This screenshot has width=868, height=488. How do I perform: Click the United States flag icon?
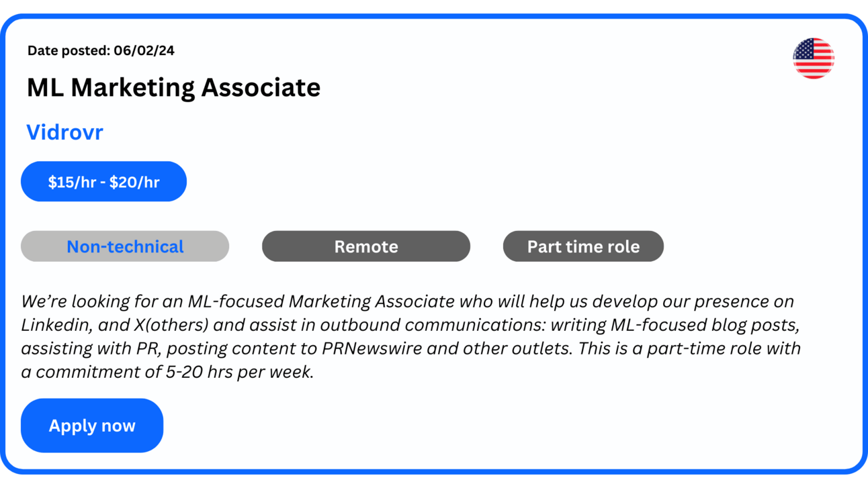[813, 58]
